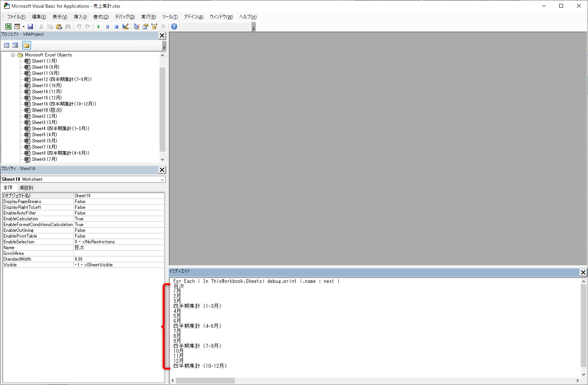Run the macro with the green play icon

(x=99, y=26)
